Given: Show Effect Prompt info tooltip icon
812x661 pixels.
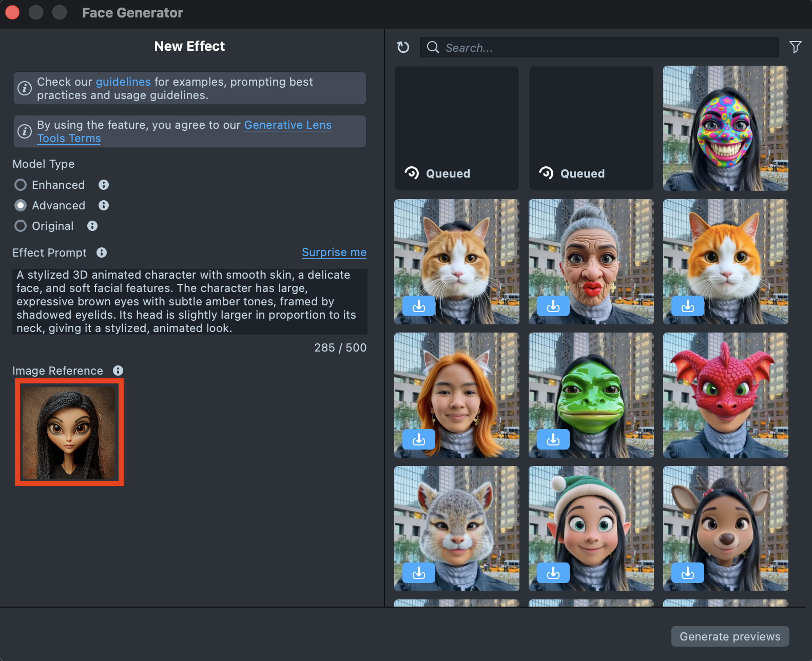Looking at the screenshot, I should (x=102, y=252).
